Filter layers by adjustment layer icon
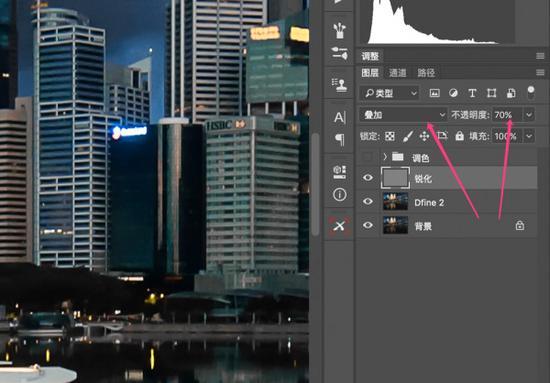This screenshot has height=383, width=550. (x=453, y=93)
